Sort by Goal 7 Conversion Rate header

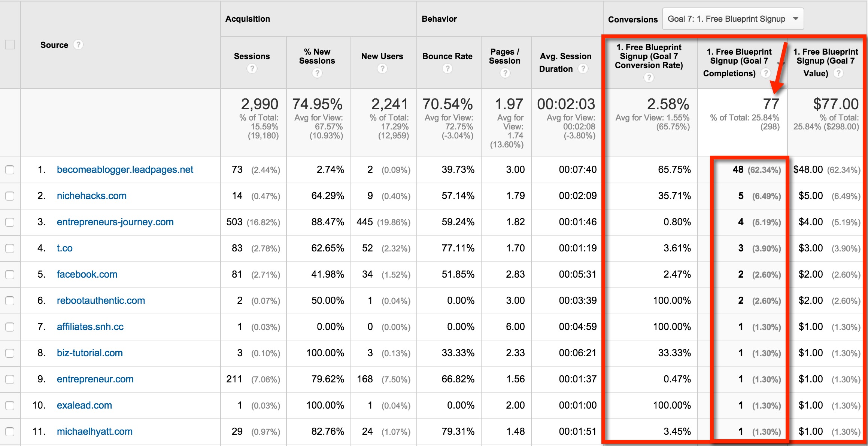(x=649, y=56)
